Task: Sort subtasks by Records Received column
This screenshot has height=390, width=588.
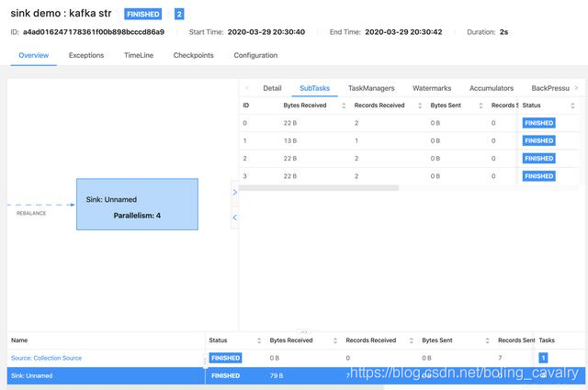Action: tap(420, 106)
